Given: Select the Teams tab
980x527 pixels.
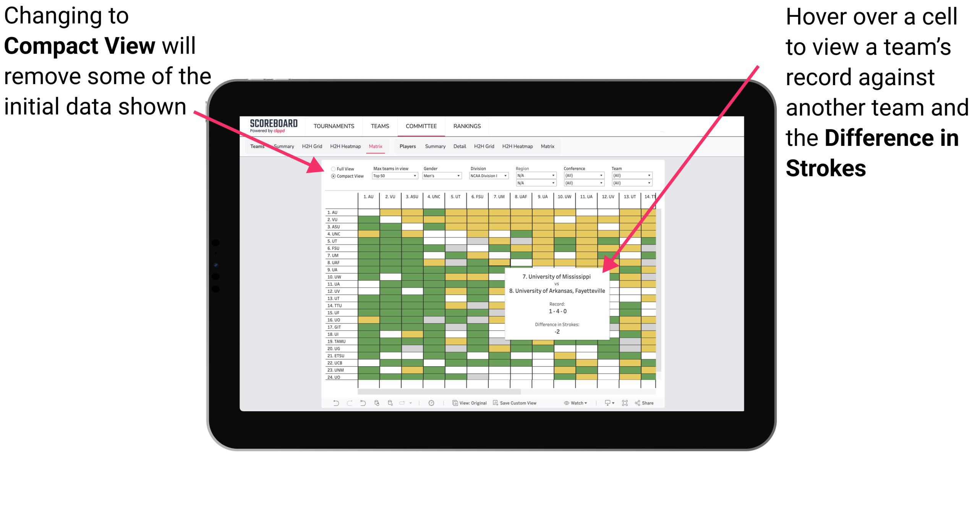Looking at the screenshot, I should 259,146.
